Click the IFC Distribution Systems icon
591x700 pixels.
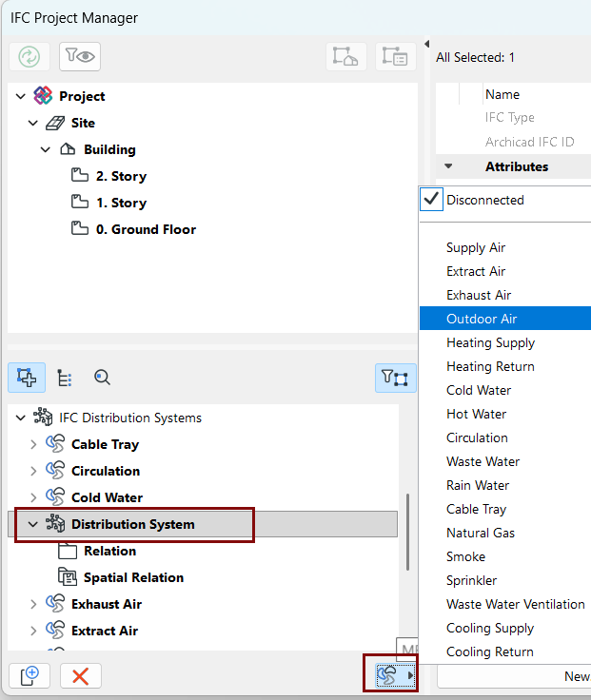click(x=43, y=417)
